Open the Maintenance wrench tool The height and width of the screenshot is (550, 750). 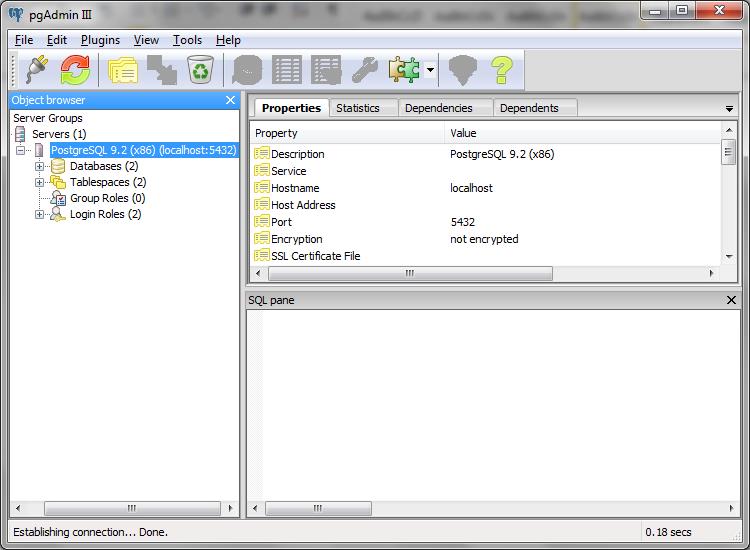364,70
